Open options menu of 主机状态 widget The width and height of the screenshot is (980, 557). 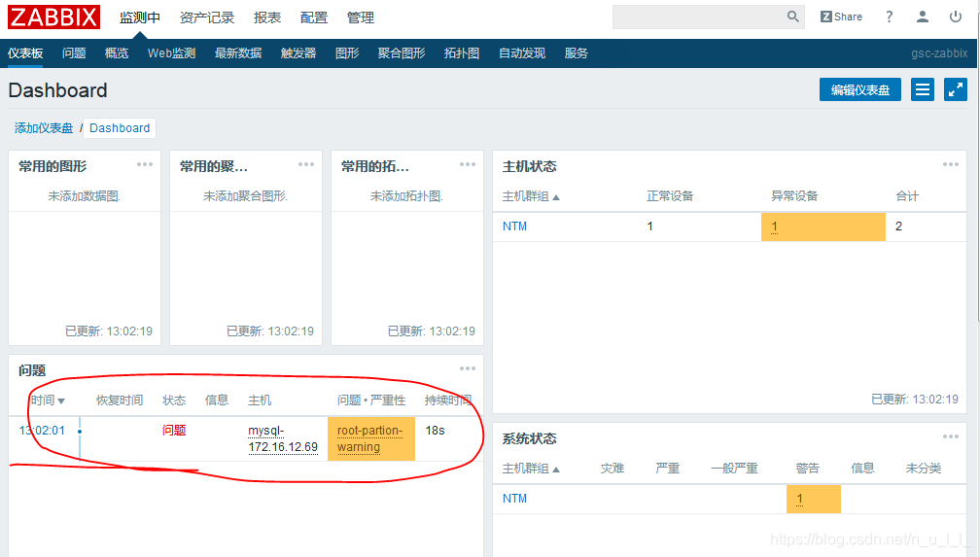tap(950, 164)
